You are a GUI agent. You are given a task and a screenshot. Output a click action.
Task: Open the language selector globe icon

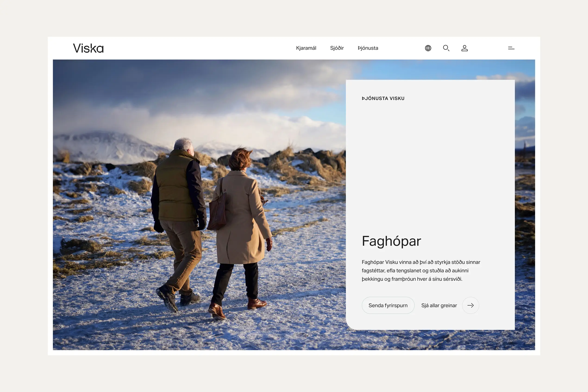point(428,48)
